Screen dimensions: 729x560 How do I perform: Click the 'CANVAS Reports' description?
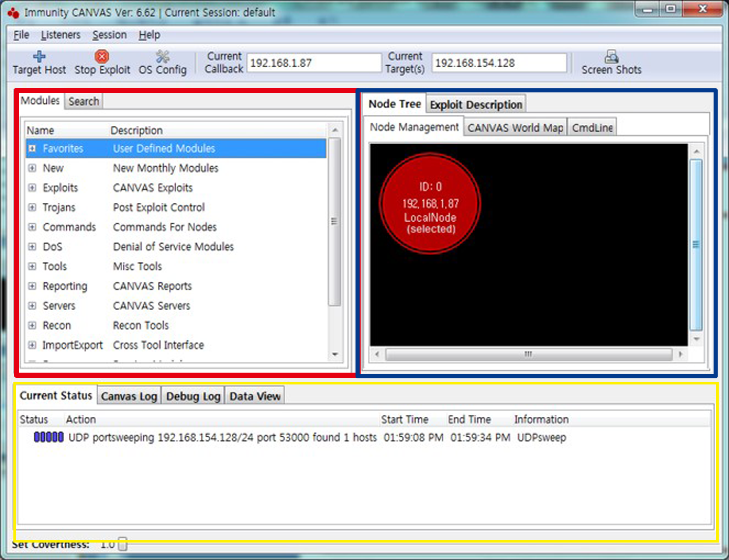153,286
